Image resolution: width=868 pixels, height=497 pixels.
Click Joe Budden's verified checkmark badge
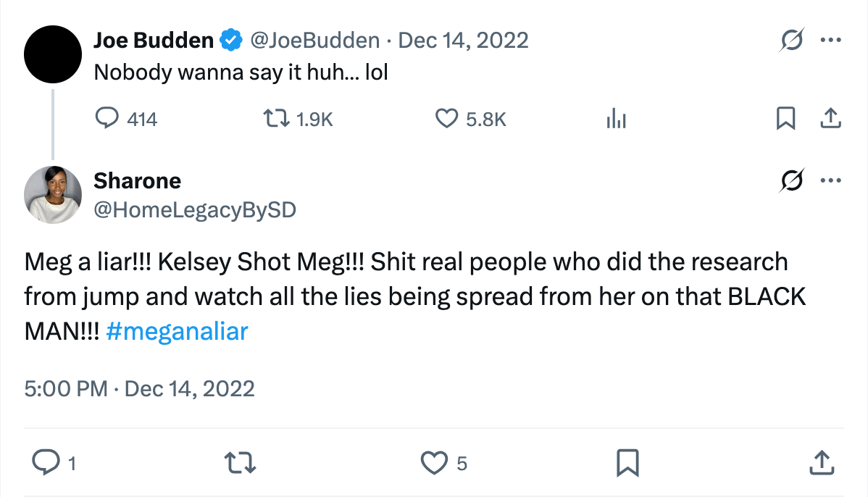pyautogui.click(x=230, y=40)
